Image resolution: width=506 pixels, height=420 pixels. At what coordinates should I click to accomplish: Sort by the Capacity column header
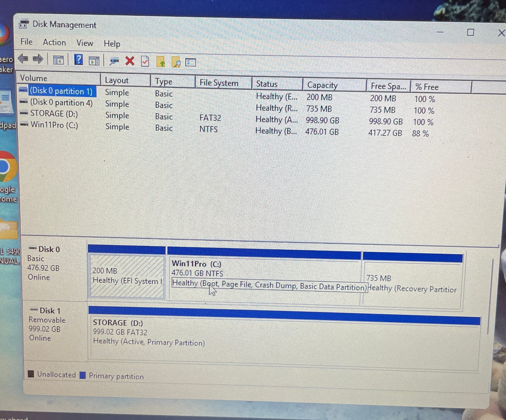[x=334, y=85]
